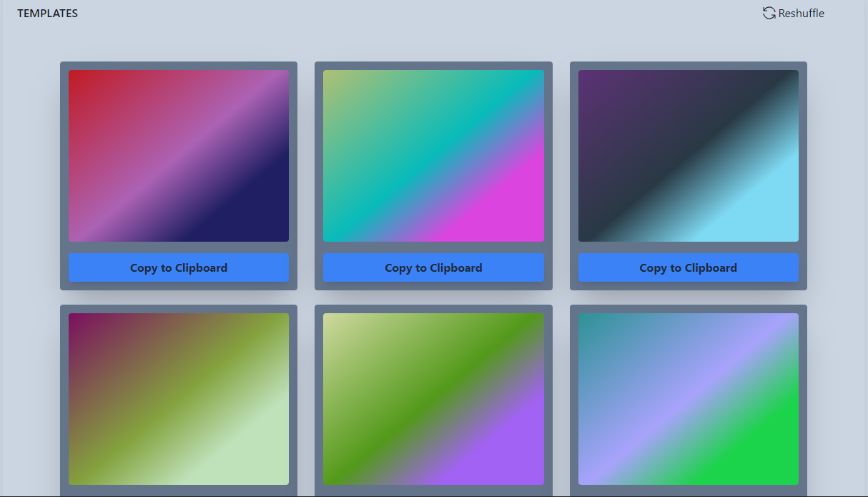Select the maroon-olive-pale green gradient thumbnail
868x497 pixels.
coord(179,399)
